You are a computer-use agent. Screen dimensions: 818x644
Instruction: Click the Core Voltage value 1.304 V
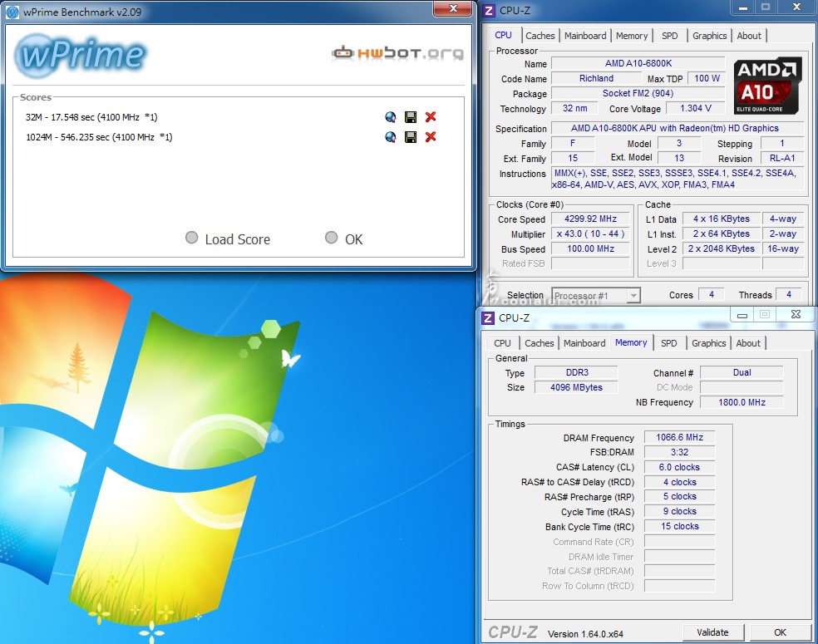[x=696, y=108]
